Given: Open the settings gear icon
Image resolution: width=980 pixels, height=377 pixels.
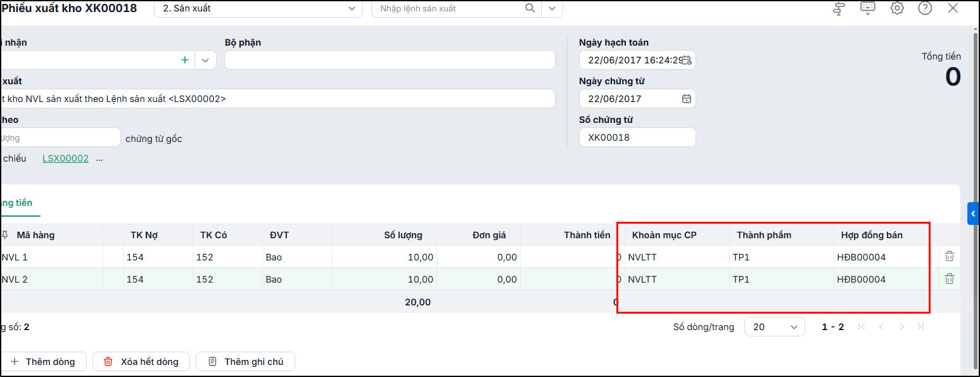Looking at the screenshot, I should tap(897, 8).
